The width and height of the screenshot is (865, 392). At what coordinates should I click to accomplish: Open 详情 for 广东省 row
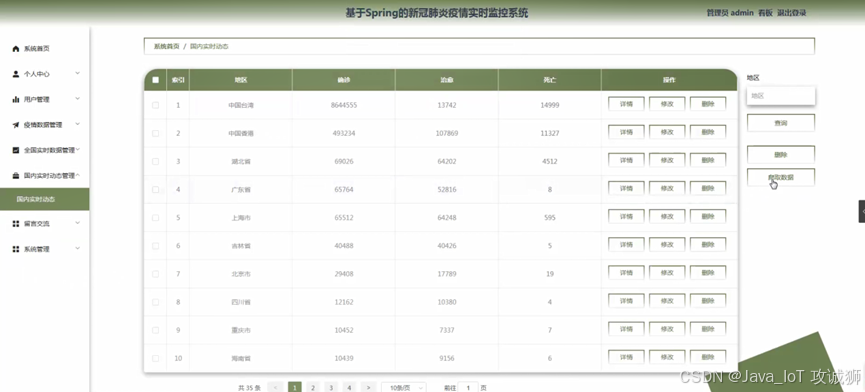tap(626, 189)
